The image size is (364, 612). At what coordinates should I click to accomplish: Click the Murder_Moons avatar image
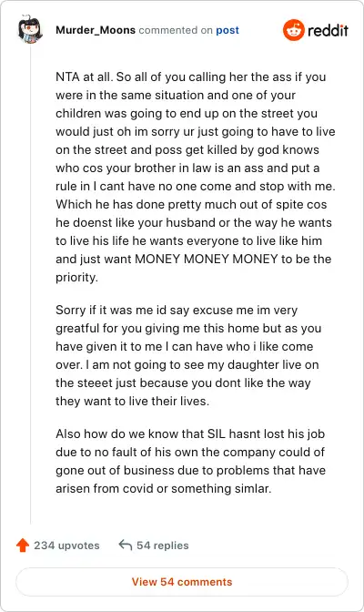30,29
